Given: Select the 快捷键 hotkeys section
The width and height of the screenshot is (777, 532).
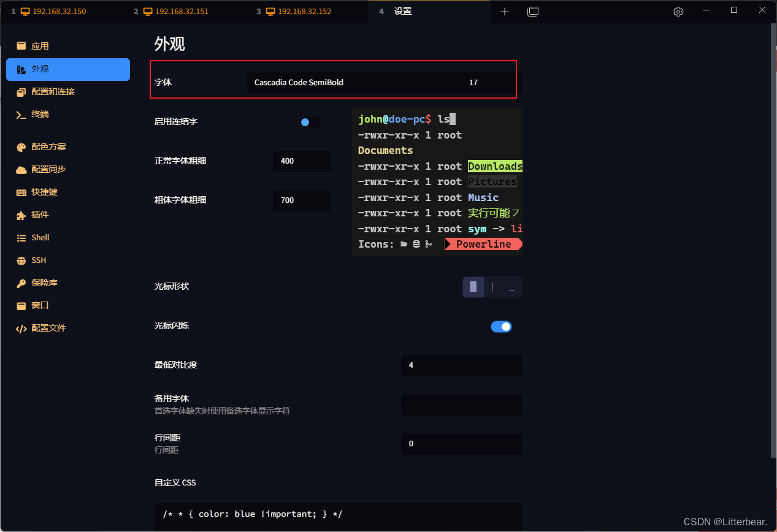Looking at the screenshot, I should (x=67, y=192).
